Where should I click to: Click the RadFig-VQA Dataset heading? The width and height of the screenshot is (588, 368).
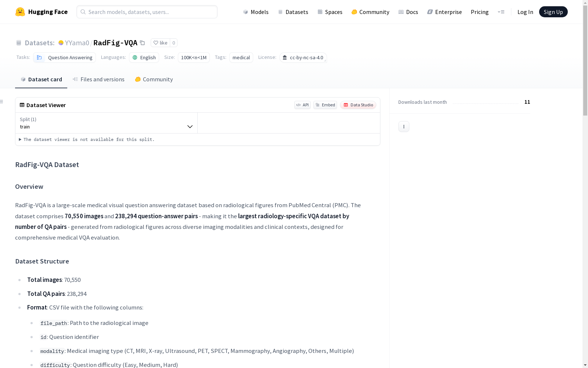47,164
